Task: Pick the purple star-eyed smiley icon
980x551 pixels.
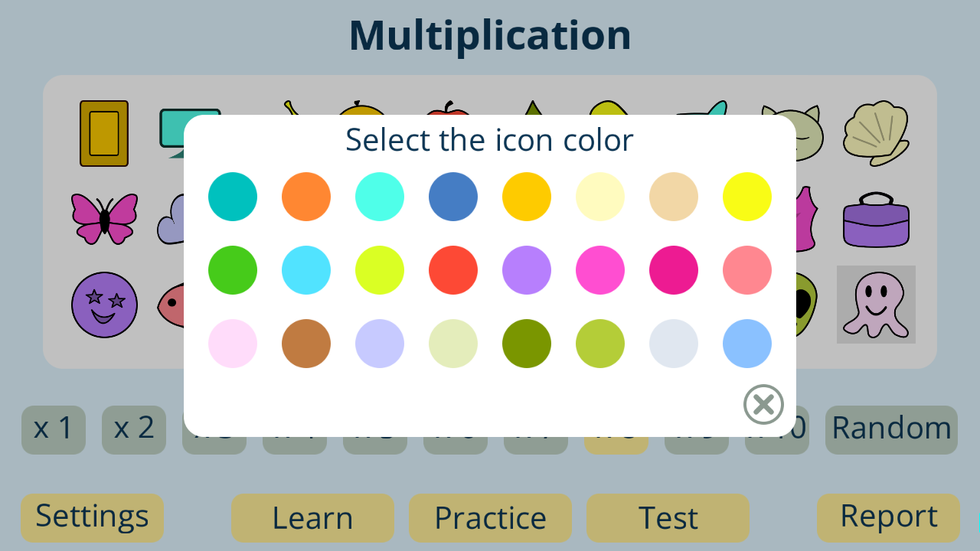Action: 104,305
